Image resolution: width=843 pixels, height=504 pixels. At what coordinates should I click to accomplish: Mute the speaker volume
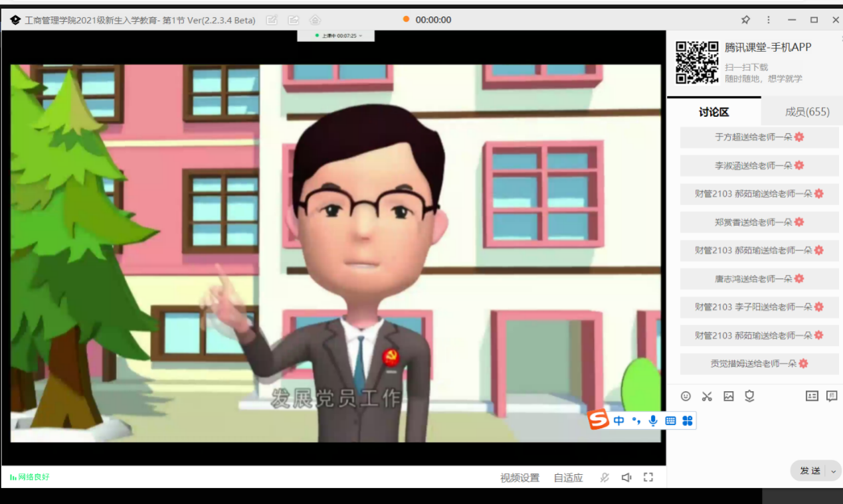(x=626, y=477)
